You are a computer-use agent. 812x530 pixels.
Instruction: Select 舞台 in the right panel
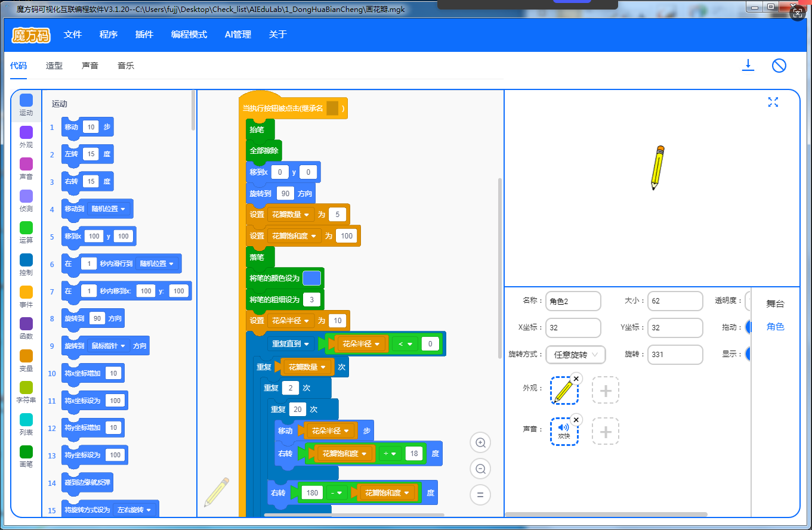click(775, 304)
